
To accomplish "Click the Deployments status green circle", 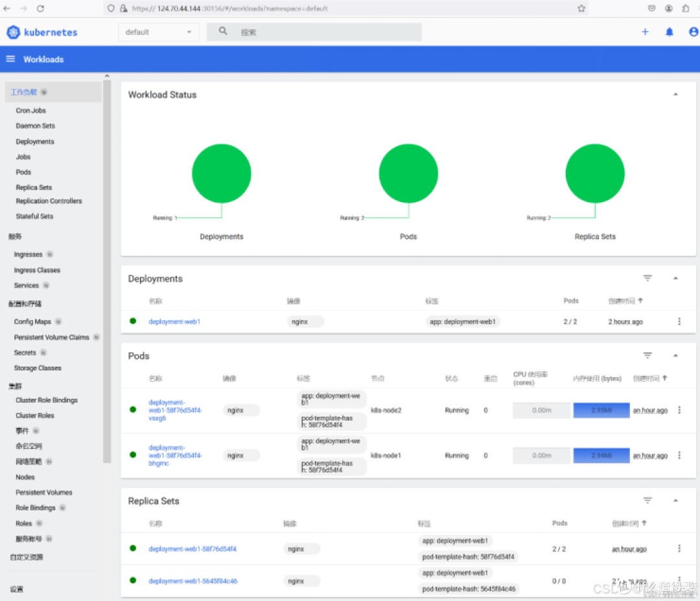I will pyautogui.click(x=222, y=173).
